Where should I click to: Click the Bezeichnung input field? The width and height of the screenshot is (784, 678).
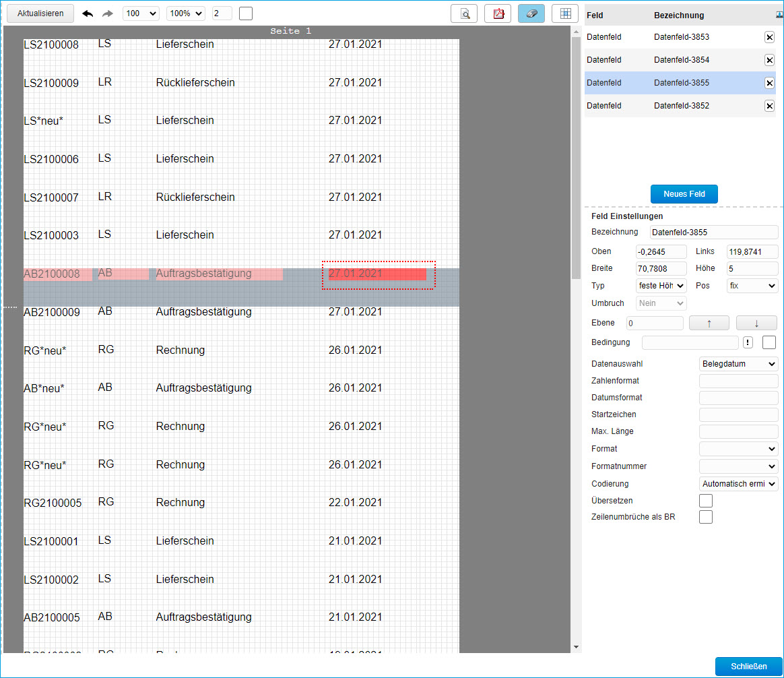click(713, 232)
